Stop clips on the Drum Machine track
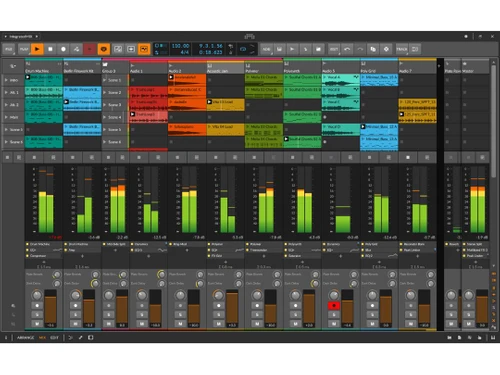Image resolution: width=500 pixels, height=375 pixels. pos(34,157)
